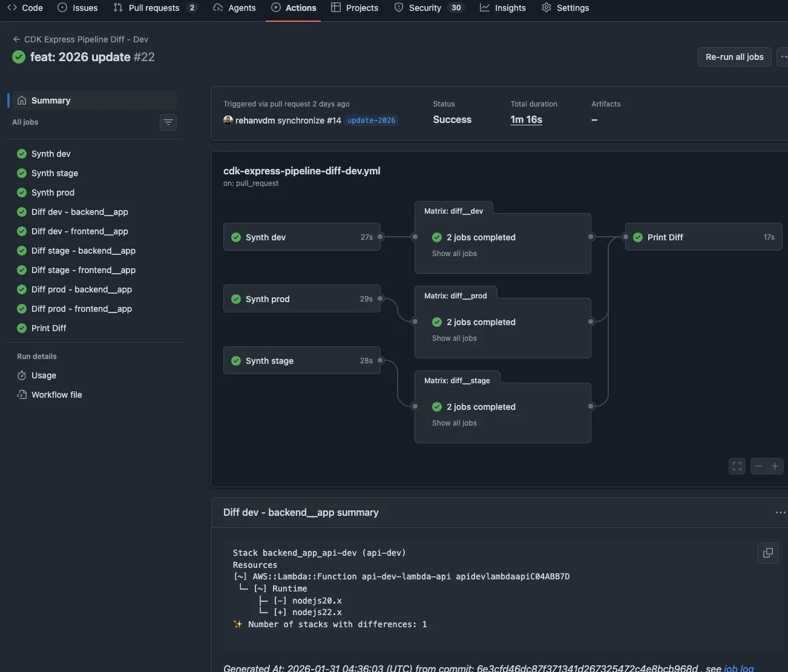
Task: Expand Show all jobs under Matrix diff__prod
Action: (x=454, y=338)
